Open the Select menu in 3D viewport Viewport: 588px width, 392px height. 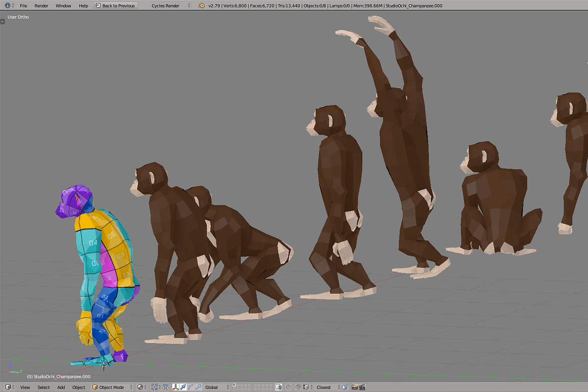(44, 387)
